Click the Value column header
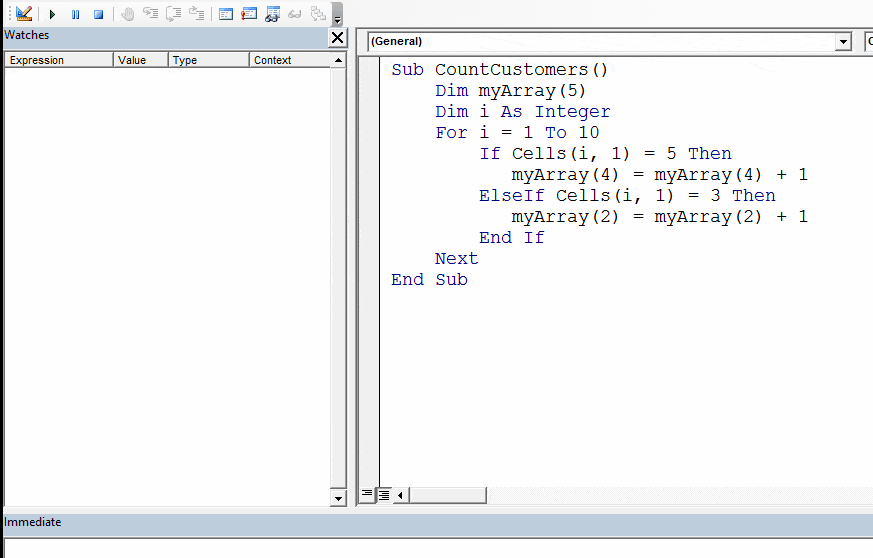 [x=140, y=60]
